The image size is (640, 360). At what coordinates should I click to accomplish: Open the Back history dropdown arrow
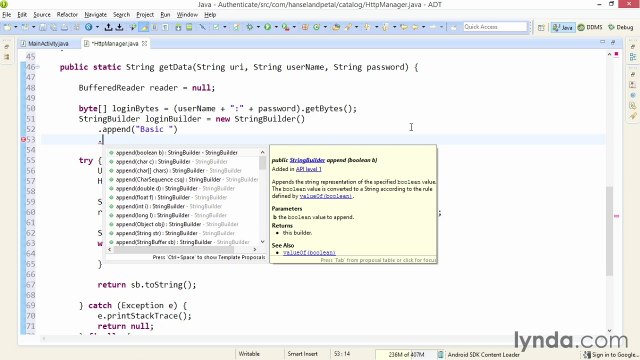coord(423,27)
